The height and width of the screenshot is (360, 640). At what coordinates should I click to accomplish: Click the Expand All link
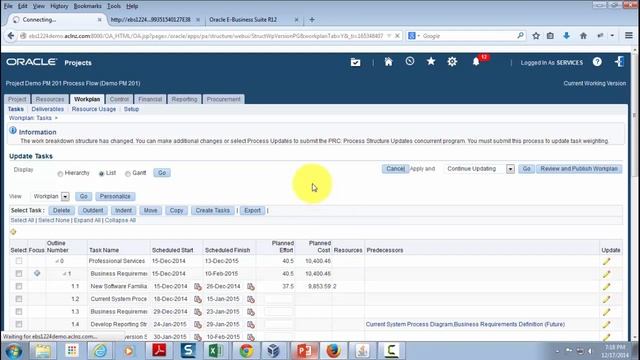[x=87, y=220]
